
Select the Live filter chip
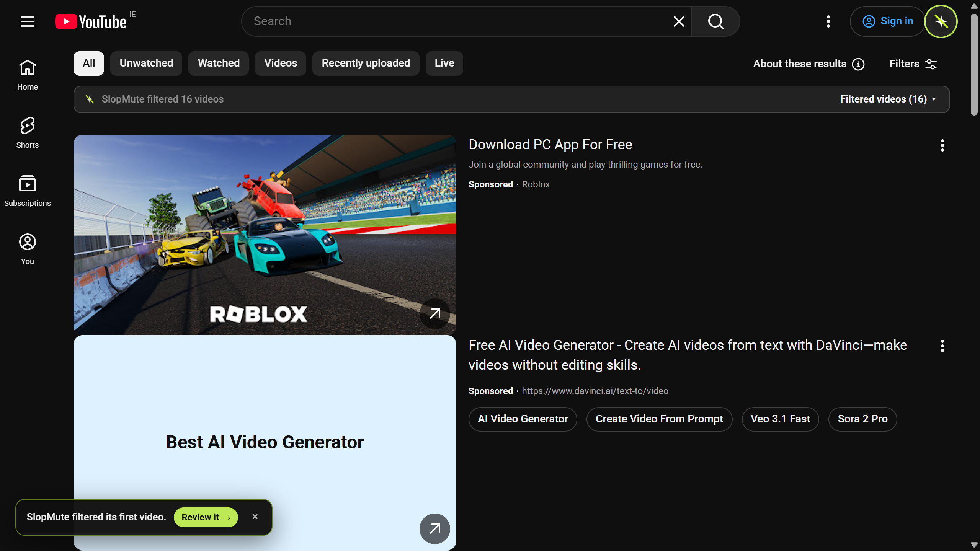click(444, 63)
